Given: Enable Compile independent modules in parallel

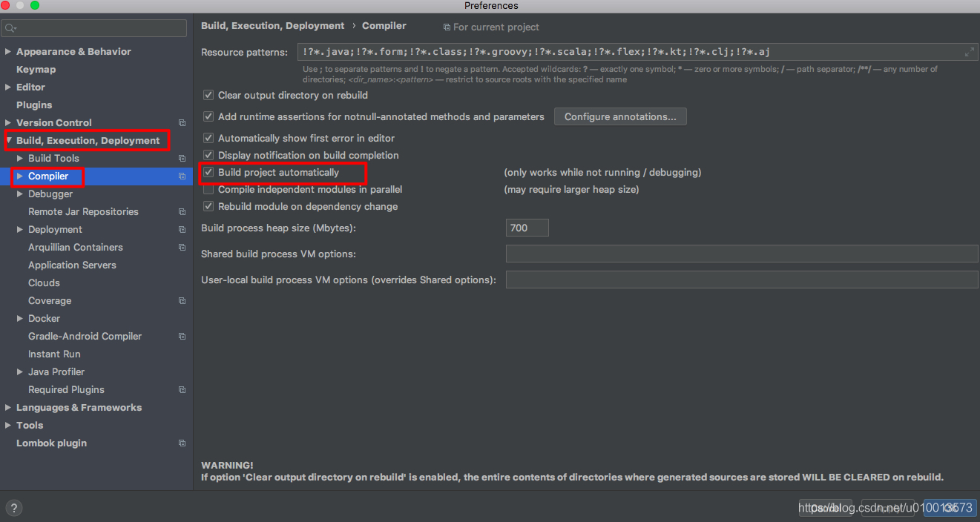Looking at the screenshot, I should 208,189.
